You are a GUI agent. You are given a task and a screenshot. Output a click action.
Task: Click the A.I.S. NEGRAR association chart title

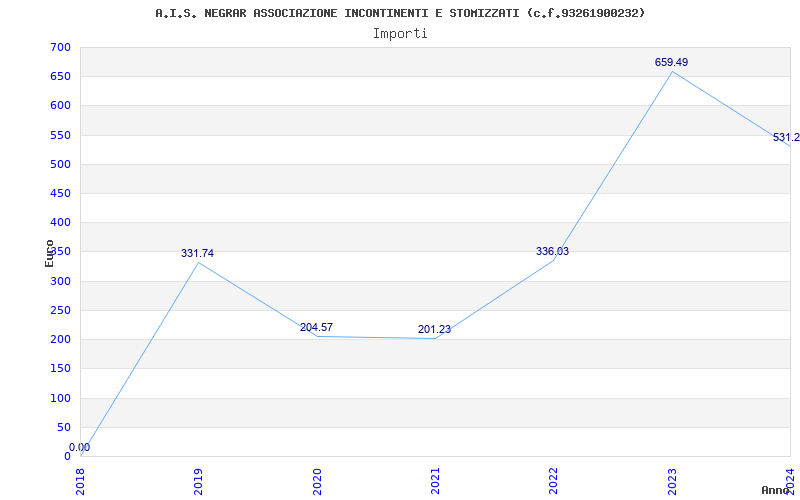click(400, 13)
